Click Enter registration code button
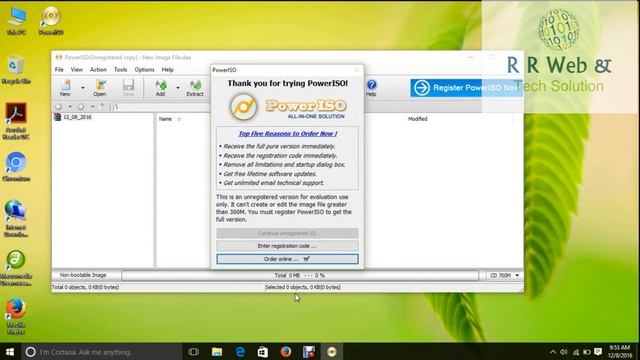Screen dimensions: 640x360 coord(287,246)
